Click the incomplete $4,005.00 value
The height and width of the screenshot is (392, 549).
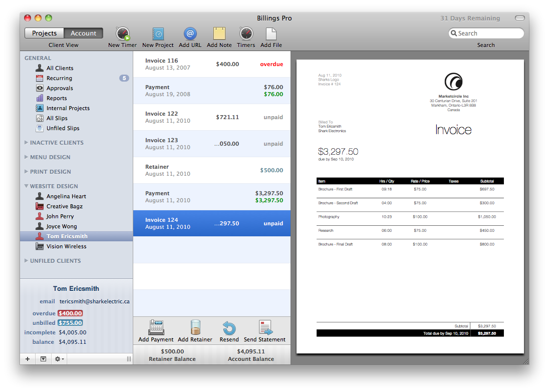(73, 332)
